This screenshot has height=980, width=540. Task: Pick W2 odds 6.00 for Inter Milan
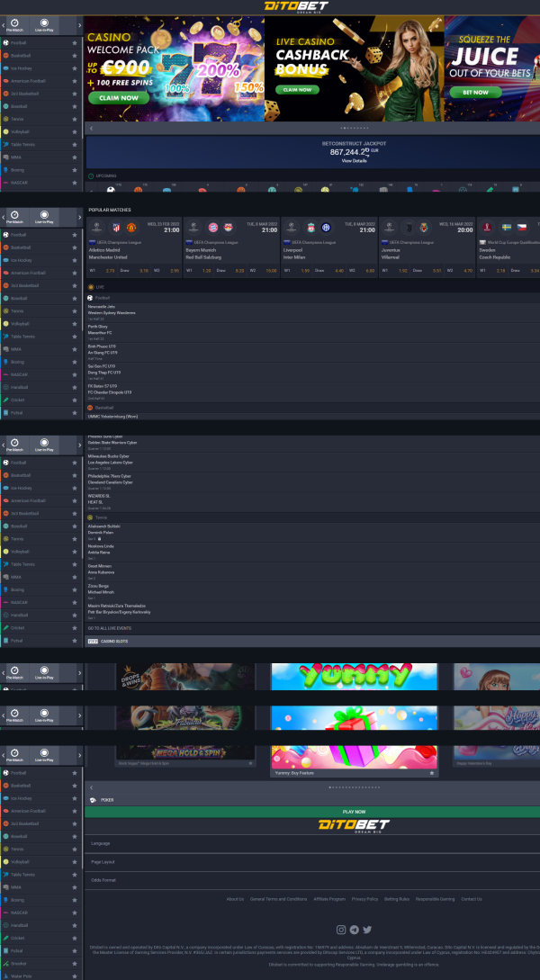pos(361,271)
